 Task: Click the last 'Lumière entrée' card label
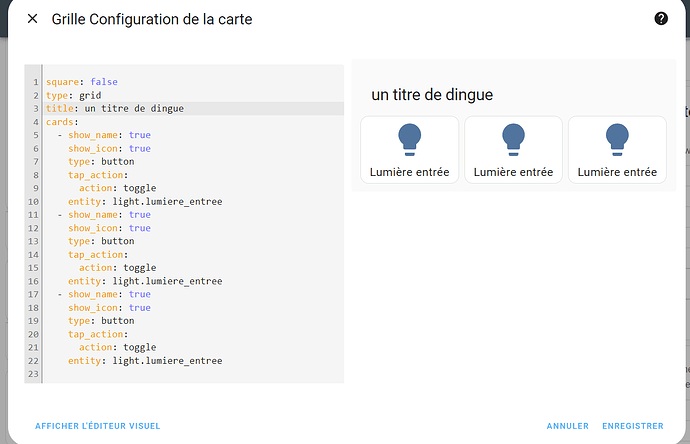pos(617,172)
